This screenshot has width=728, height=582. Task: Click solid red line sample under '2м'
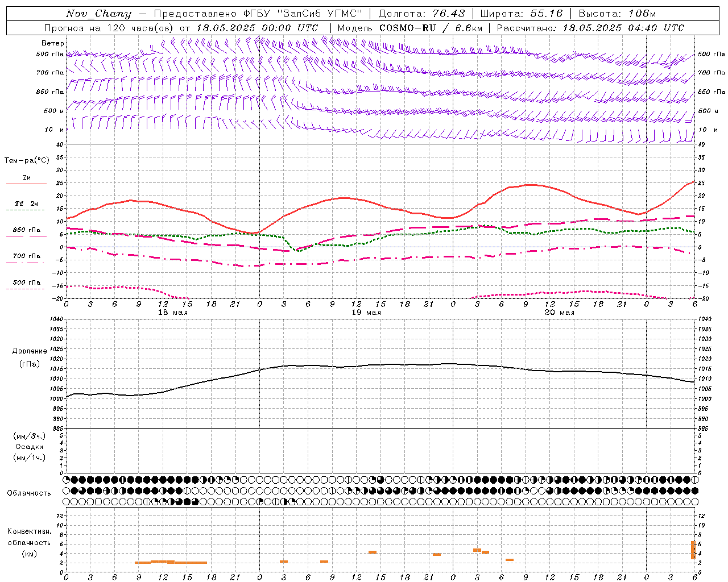pyautogui.click(x=26, y=184)
